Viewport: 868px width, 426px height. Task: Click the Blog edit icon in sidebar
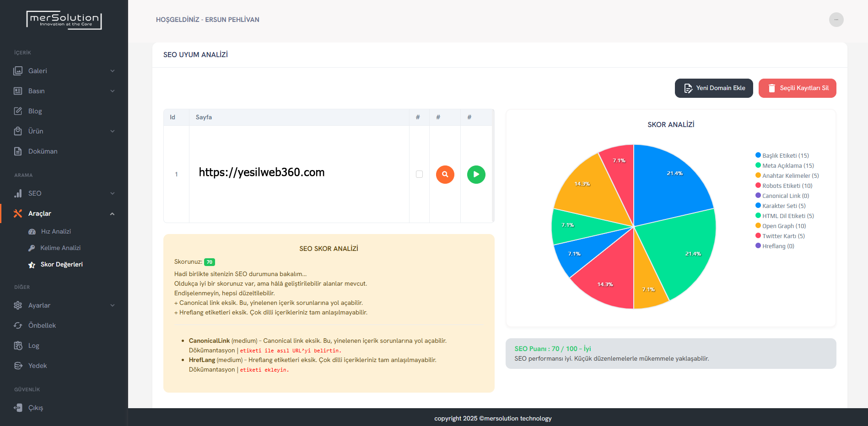click(x=18, y=111)
